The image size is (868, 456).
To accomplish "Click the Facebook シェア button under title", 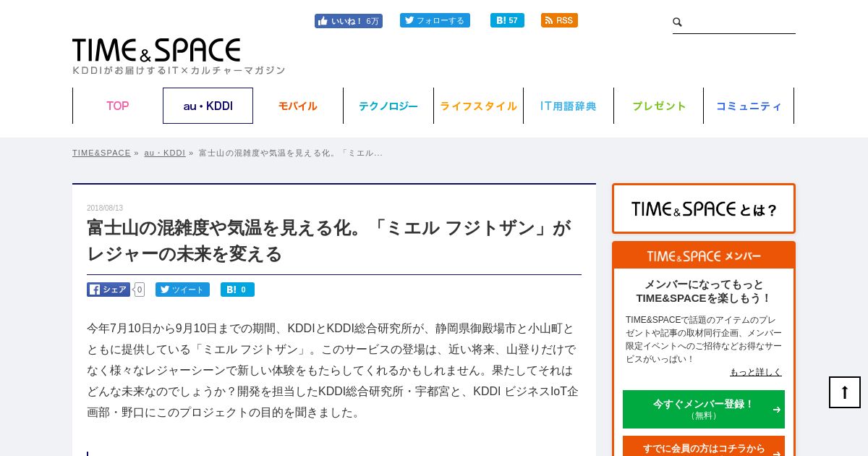I will tap(109, 290).
